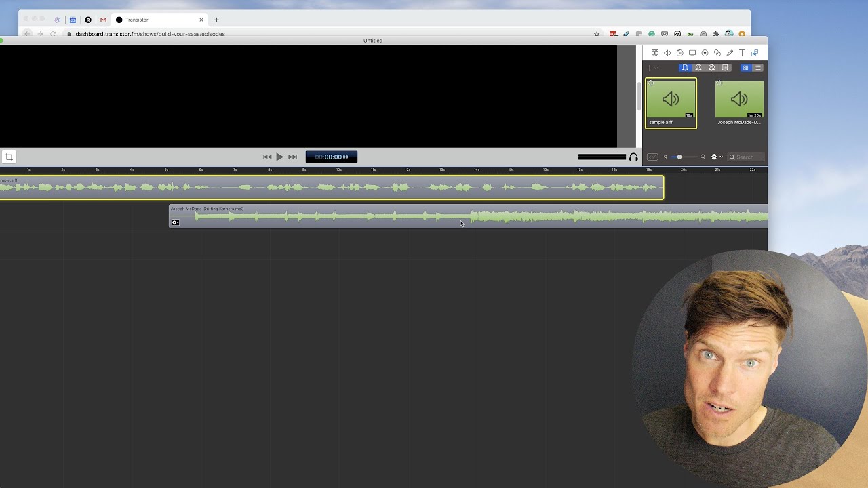Open the Callout properties icon
This screenshot has height=488, width=868.
[x=705, y=53]
